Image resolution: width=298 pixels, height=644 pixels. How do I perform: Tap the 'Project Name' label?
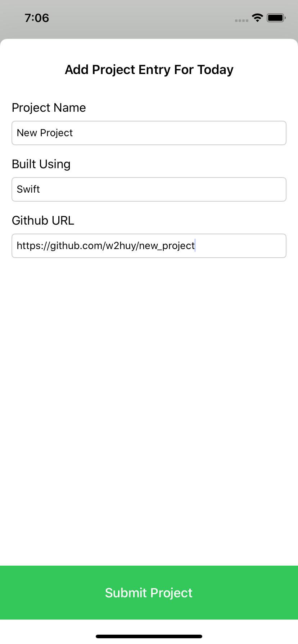pyautogui.click(x=49, y=108)
